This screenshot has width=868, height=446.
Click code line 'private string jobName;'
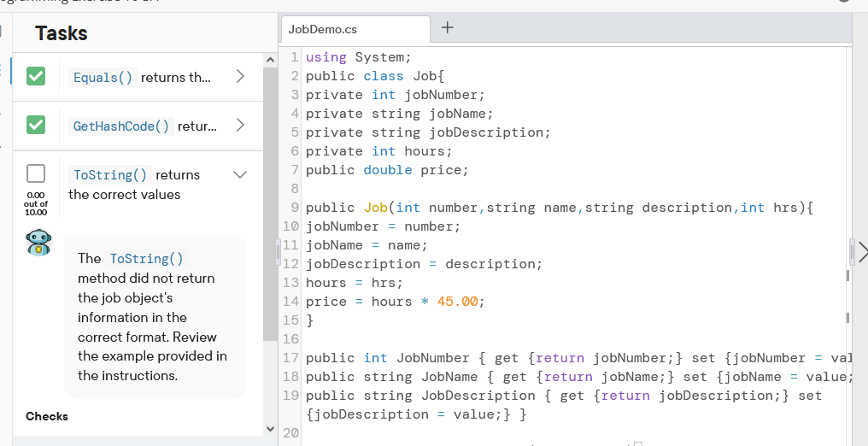pyautogui.click(x=400, y=114)
